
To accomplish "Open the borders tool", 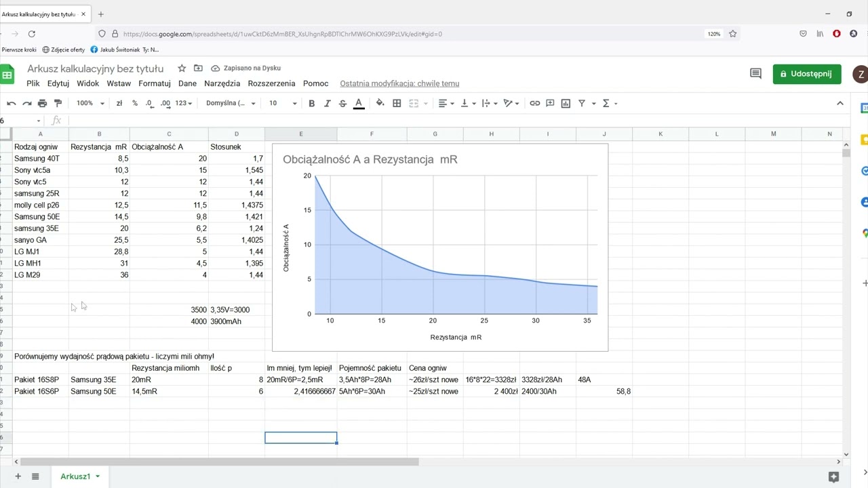I will click(x=397, y=103).
